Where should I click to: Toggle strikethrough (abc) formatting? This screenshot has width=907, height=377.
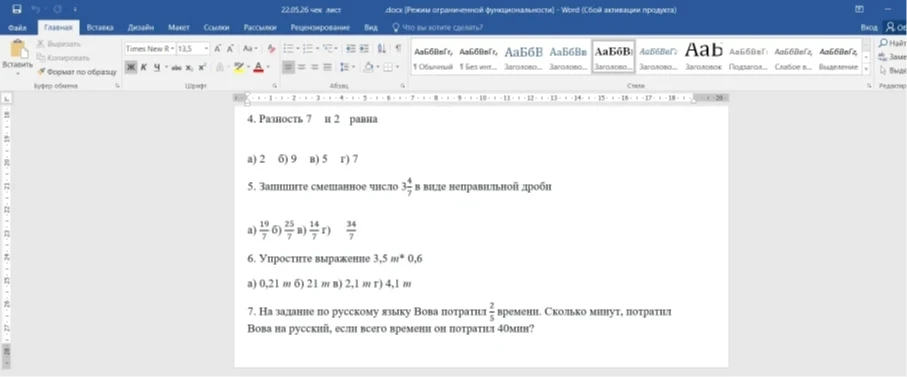click(176, 68)
